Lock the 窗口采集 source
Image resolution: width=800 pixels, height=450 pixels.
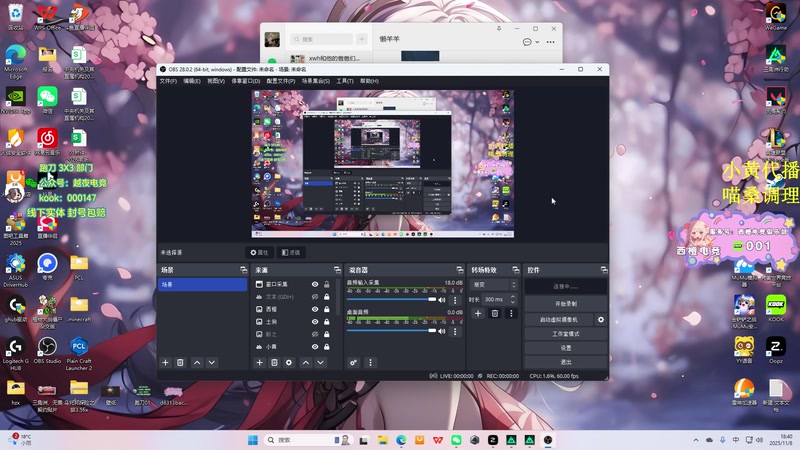[327, 284]
